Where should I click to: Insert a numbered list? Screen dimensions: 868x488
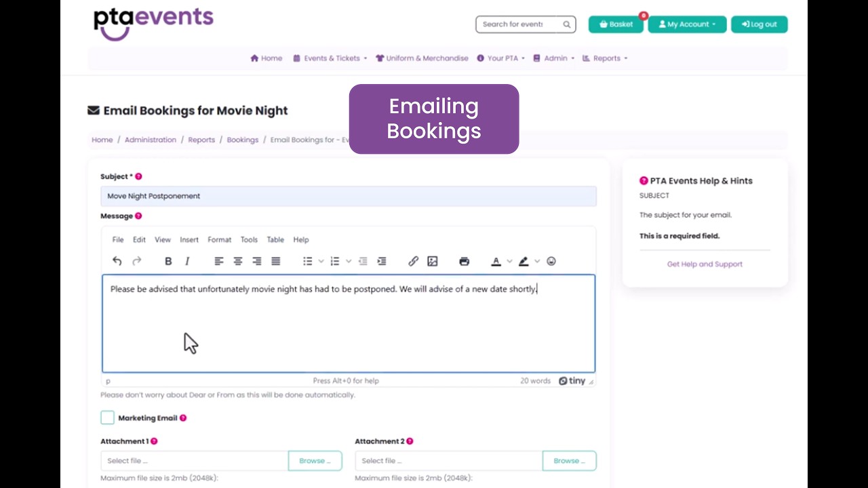tap(335, 261)
